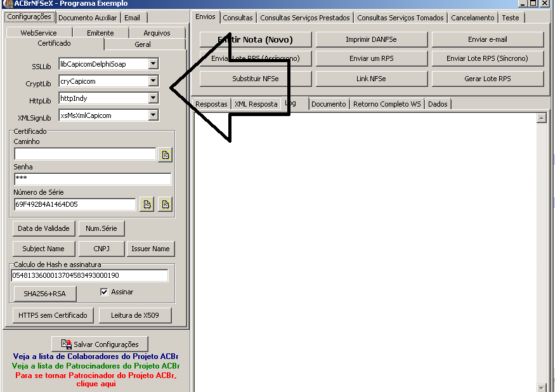Open the Cancelamento tab
The width and height of the screenshot is (560, 392).
[x=472, y=18]
